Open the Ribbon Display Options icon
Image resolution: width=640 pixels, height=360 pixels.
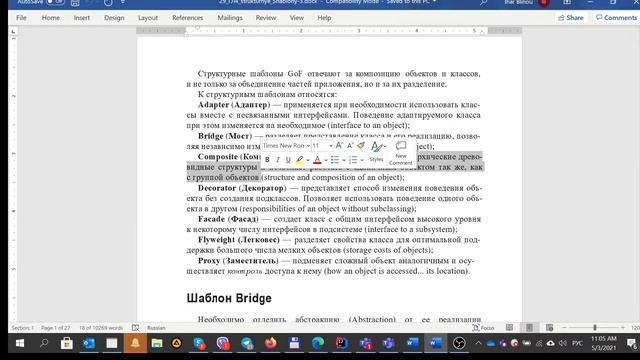click(567, 2)
